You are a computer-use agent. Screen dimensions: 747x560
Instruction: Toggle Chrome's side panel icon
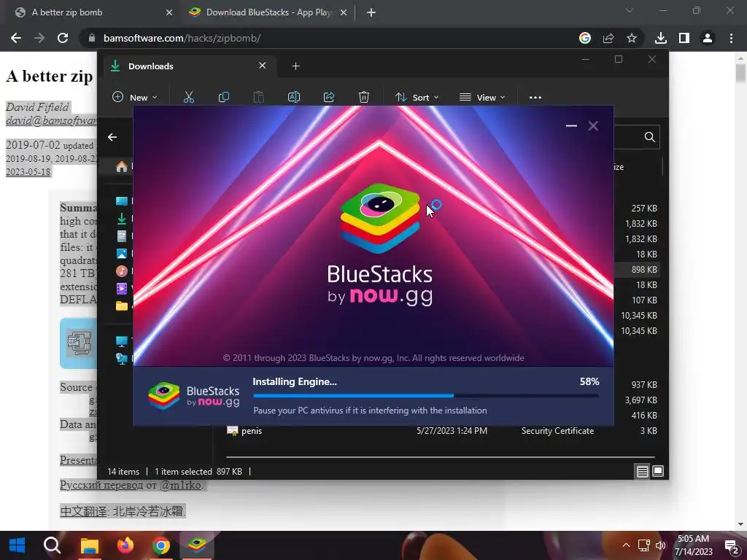point(684,38)
